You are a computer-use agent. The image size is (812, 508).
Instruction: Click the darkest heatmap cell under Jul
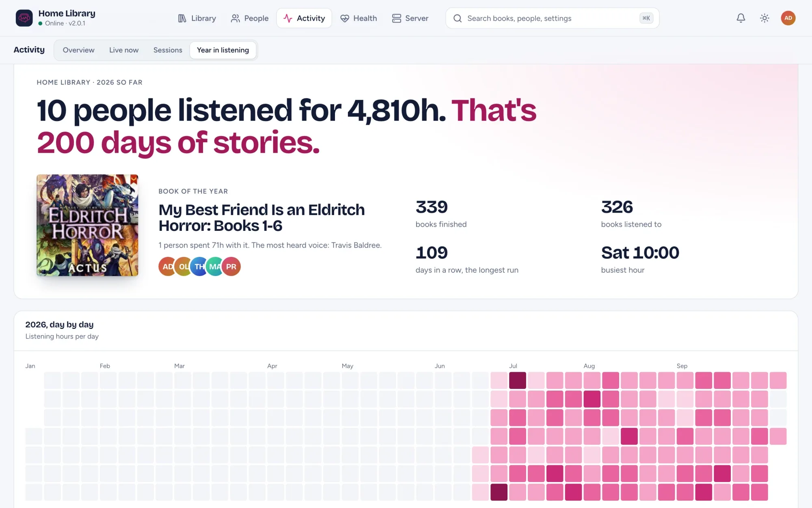point(518,380)
